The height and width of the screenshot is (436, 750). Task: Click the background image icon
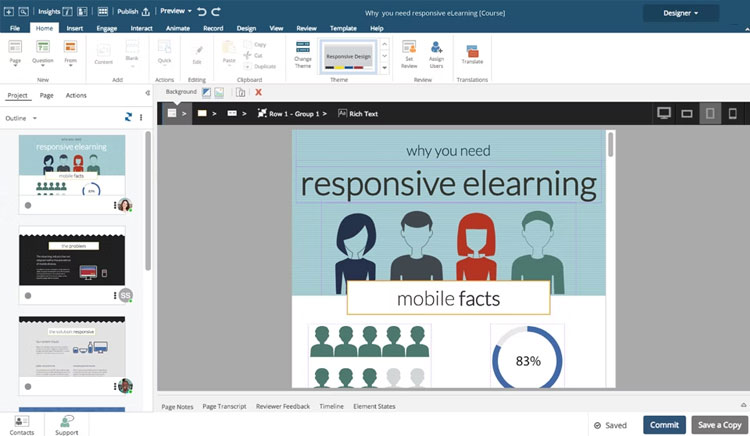tap(219, 92)
